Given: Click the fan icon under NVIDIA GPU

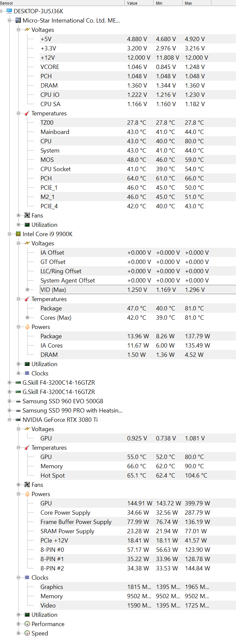Looking at the screenshot, I should coord(27,484).
